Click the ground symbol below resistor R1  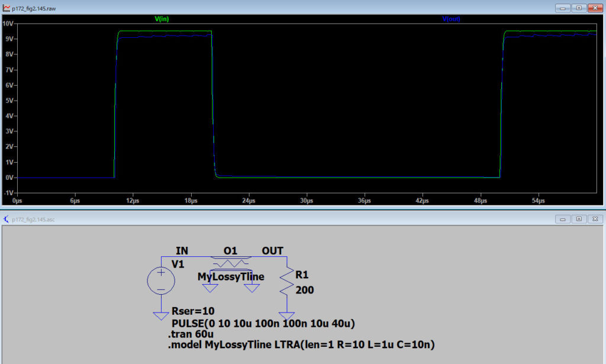[287, 315]
